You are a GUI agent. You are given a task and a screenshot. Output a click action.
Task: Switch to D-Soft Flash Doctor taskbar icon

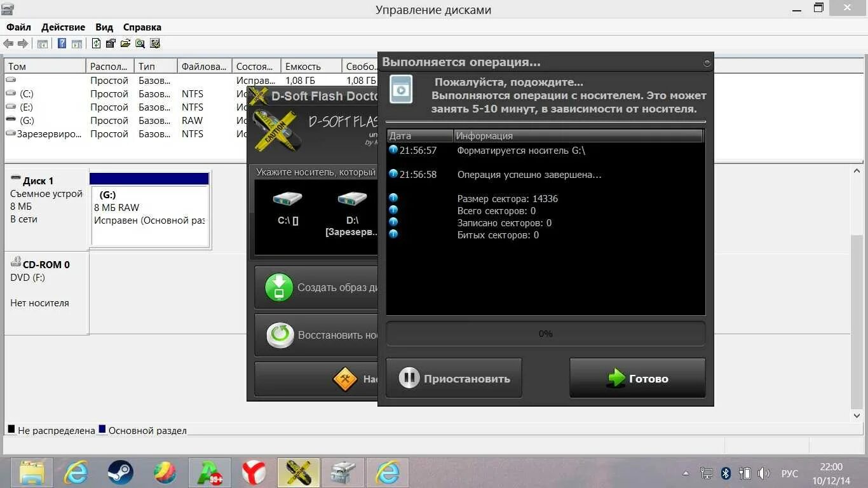pyautogui.click(x=299, y=472)
